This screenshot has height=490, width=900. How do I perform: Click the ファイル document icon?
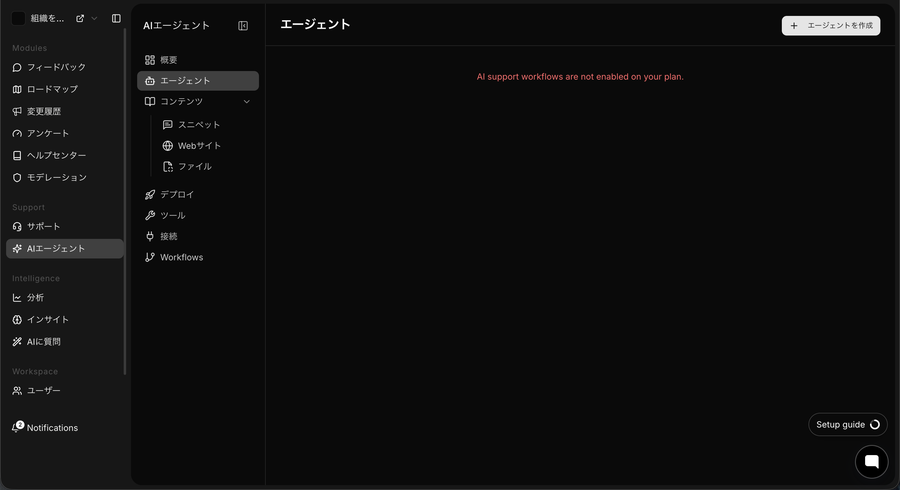tap(168, 166)
